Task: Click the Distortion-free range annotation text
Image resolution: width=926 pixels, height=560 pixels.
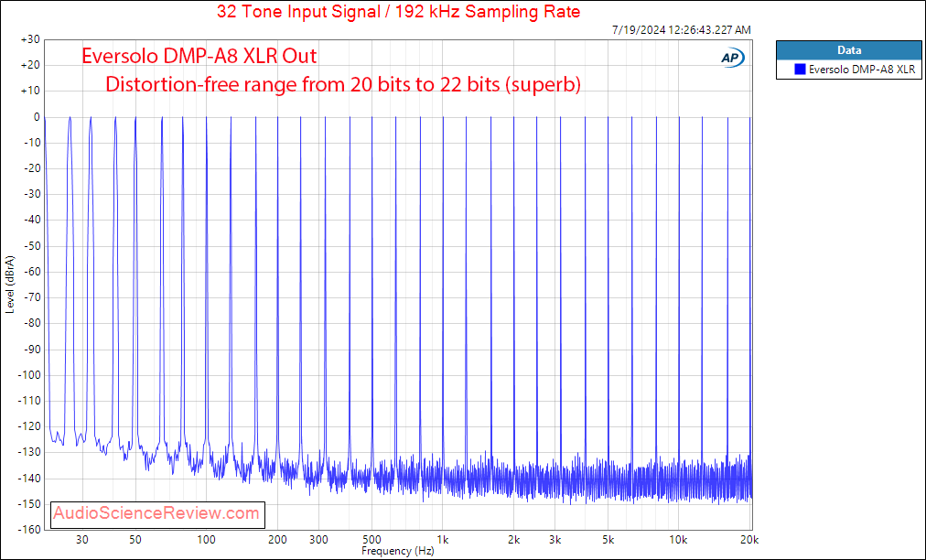Action: click(343, 84)
